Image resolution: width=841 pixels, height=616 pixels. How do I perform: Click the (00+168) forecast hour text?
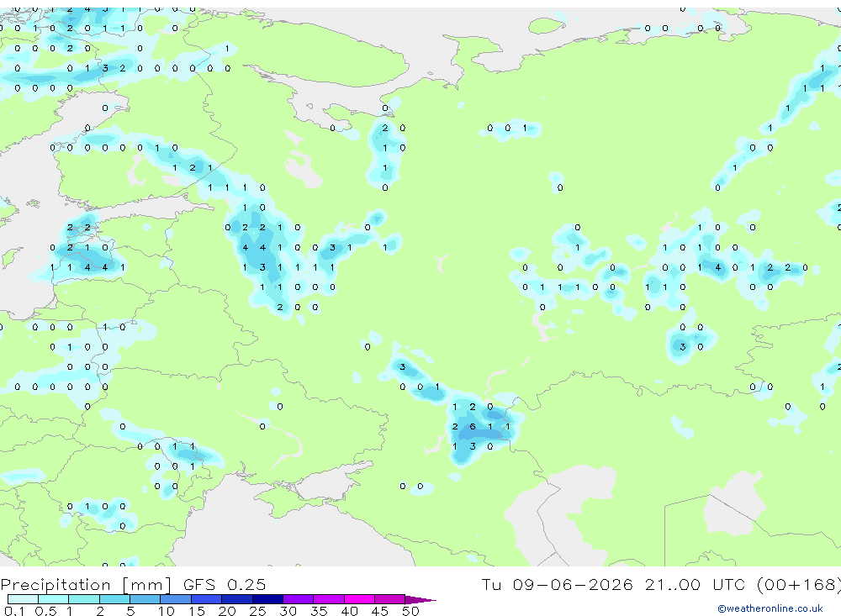pyautogui.click(x=799, y=584)
